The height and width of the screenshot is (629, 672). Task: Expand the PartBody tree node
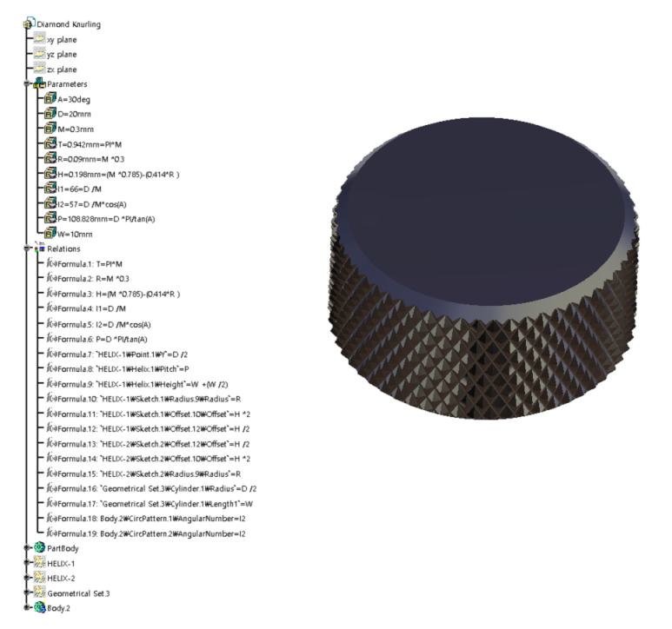coord(27,548)
